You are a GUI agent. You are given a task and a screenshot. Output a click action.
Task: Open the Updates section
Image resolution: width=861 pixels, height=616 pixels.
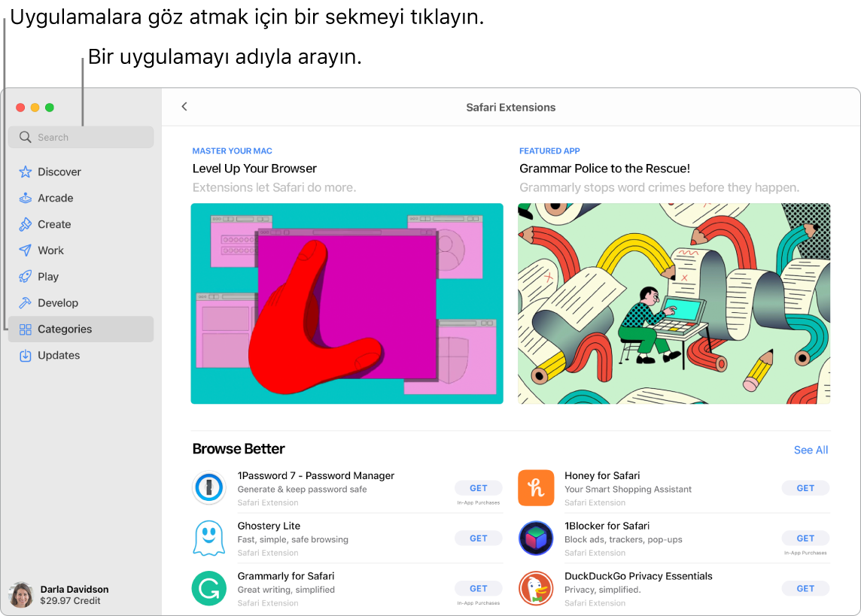coord(59,356)
